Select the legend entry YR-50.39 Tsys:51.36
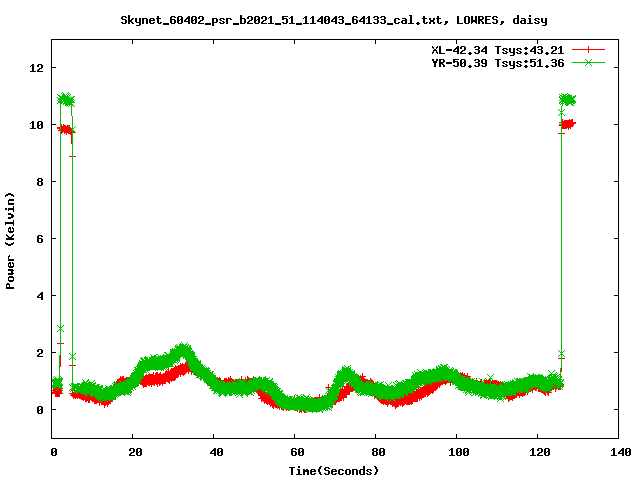 point(498,63)
